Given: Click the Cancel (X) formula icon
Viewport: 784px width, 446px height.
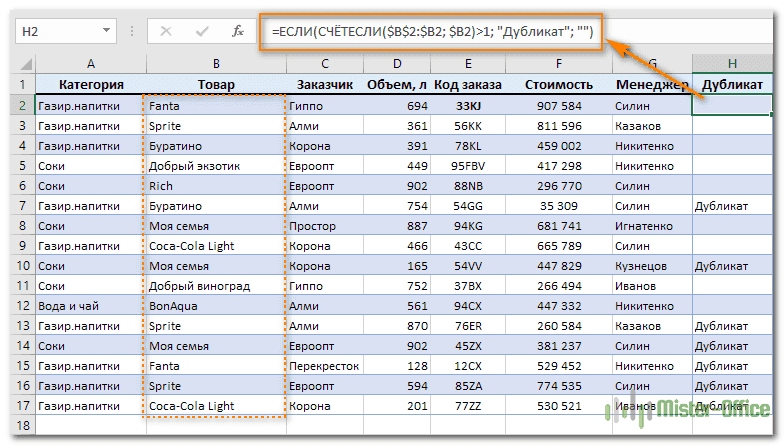Looking at the screenshot, I should tap(167, 32).
